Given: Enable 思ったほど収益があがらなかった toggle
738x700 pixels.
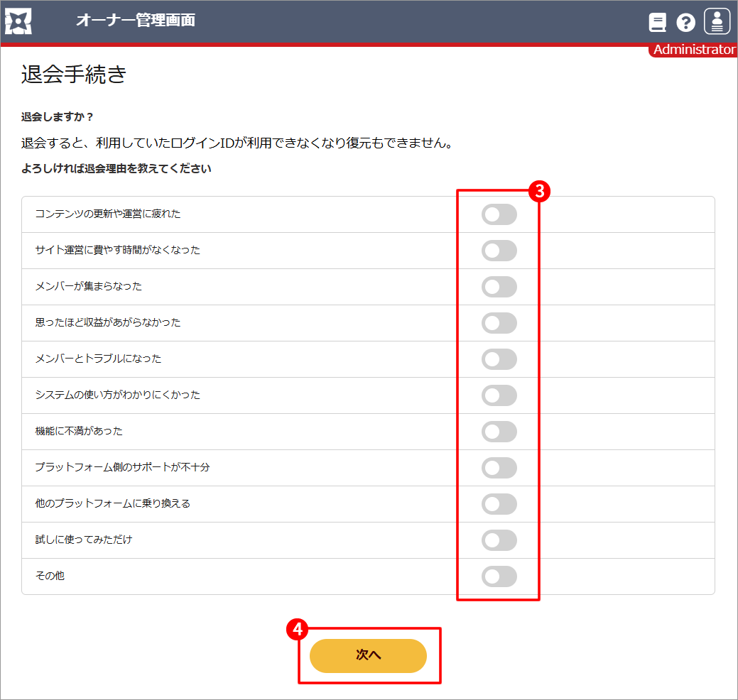Looking at the screenshot, I should pyautogui.click(x=499, y=323).
